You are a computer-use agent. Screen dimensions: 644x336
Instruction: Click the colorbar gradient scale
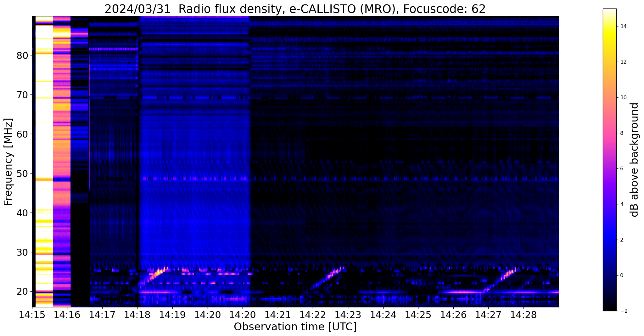pyautogui.click(x=609, y=160)
